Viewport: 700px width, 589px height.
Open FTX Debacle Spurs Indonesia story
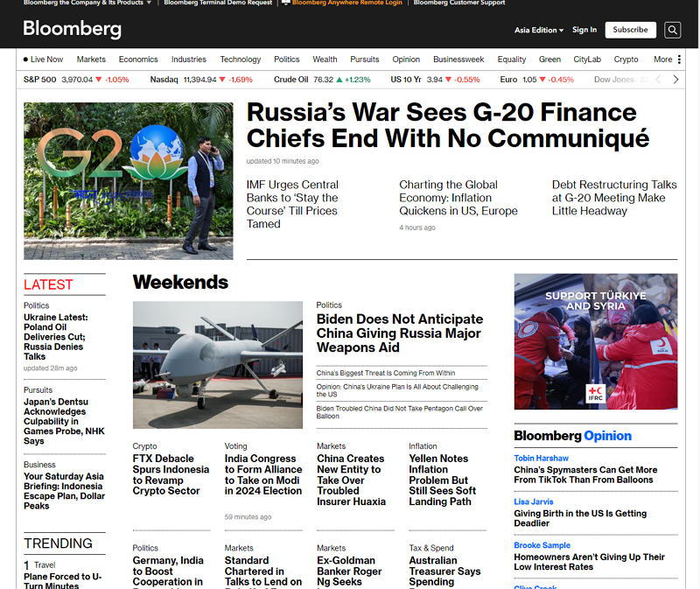(x=171, y=474)
